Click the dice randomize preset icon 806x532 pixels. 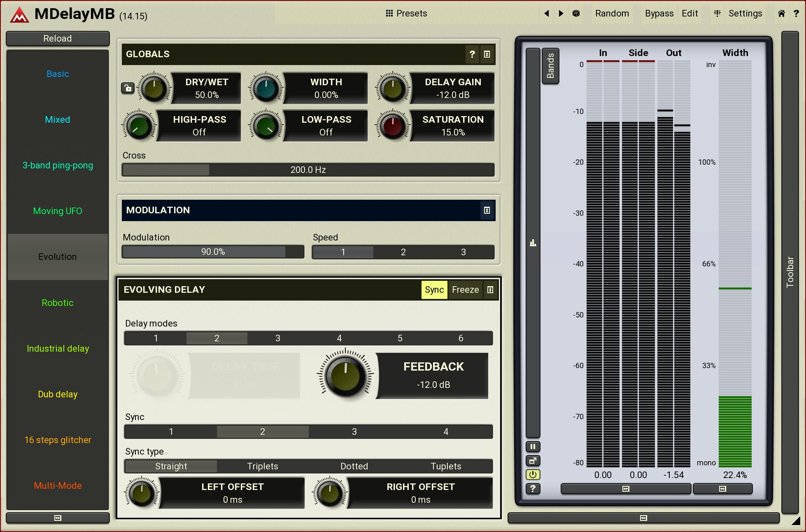click(x=576, y=14)
